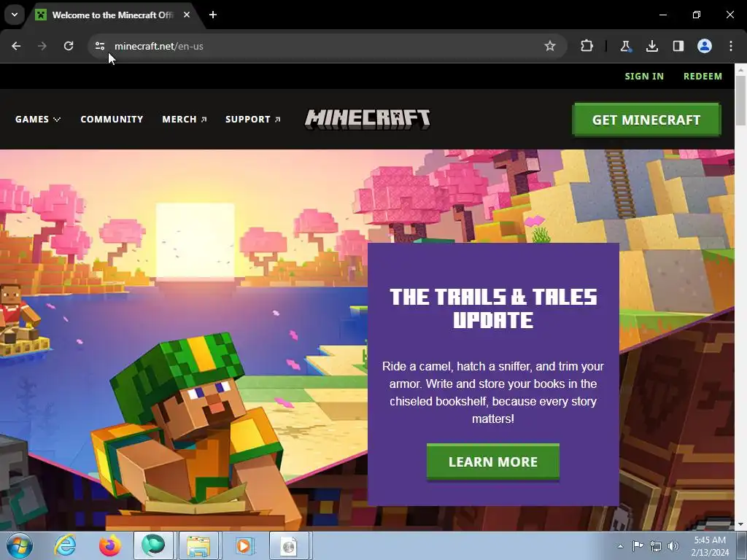Image resolution: width=747 pixels, height=560 pixels.
Task: Open the tab search dropdown
Action: (x=15, y=15)
